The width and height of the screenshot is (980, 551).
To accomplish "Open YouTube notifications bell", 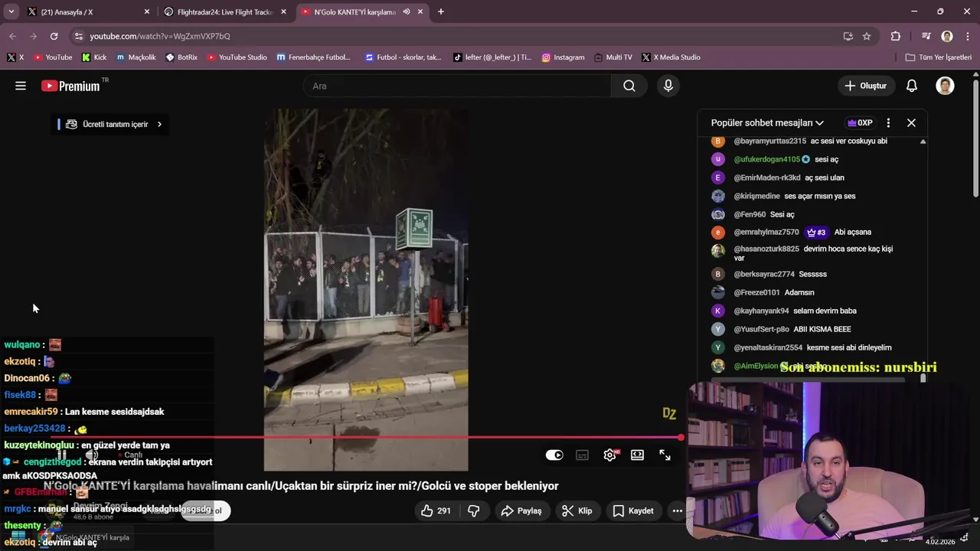I will click(912, 86).
